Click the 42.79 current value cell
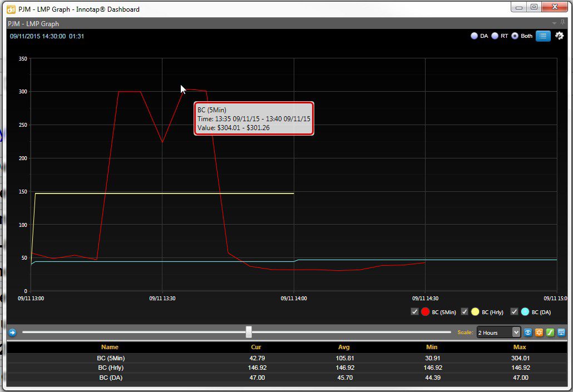Image resolution: width=573 pixels, height=392 pixels. tap(257, 358)
